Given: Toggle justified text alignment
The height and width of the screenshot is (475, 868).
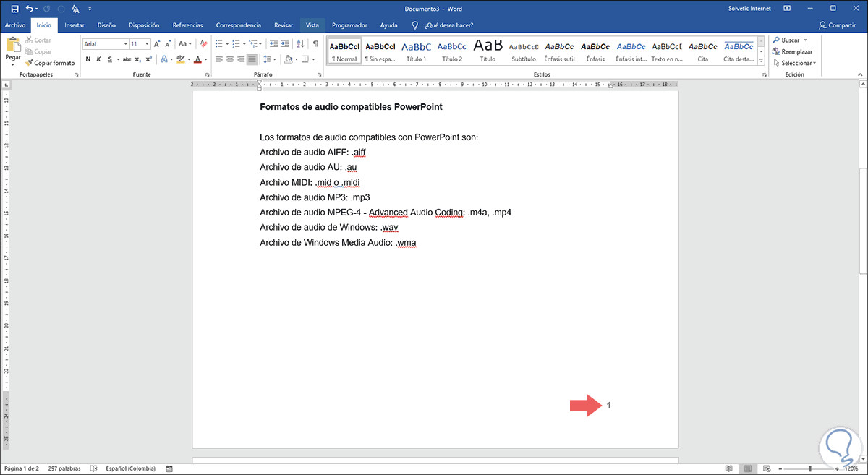Looking at the screenshot, I should pyautogui.click(x=252, y=59).
